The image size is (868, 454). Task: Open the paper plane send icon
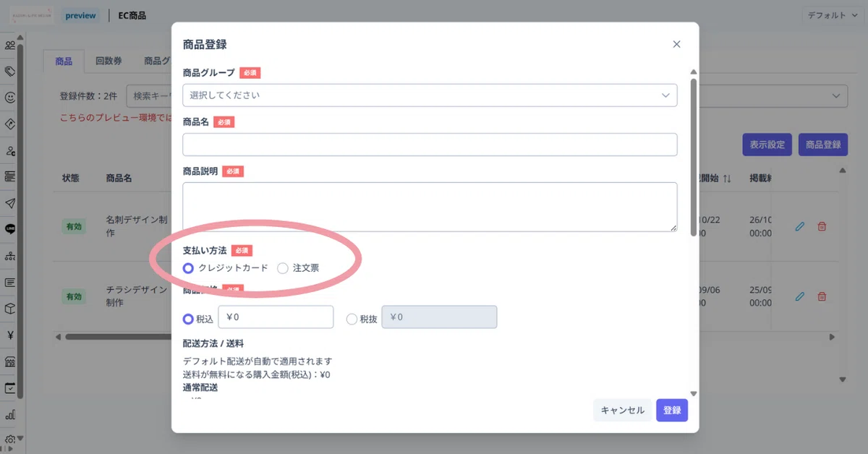[10, 202]
